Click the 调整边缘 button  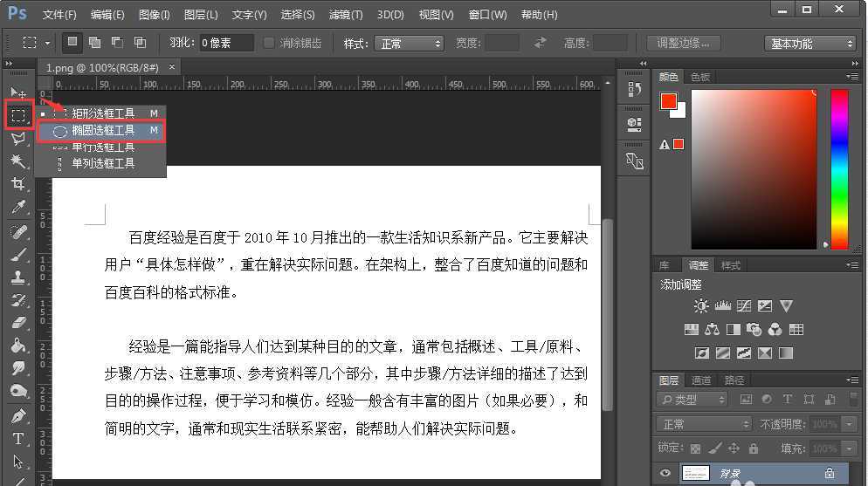coord(683,43)
